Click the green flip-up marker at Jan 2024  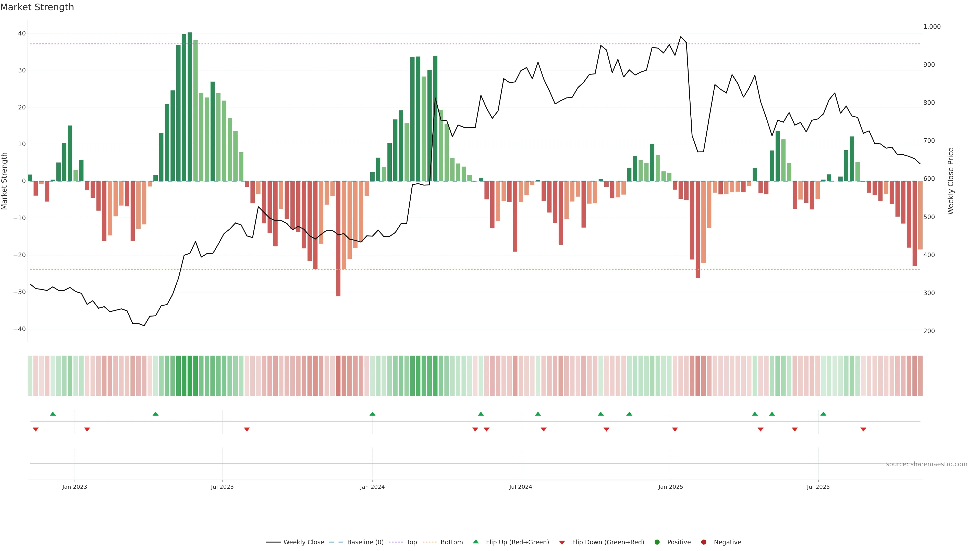[x=372, y=414]
